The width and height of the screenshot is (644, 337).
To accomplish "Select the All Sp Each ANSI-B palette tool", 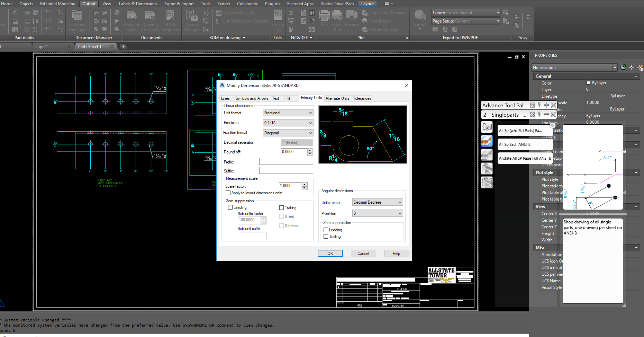I will click(515, 144).
